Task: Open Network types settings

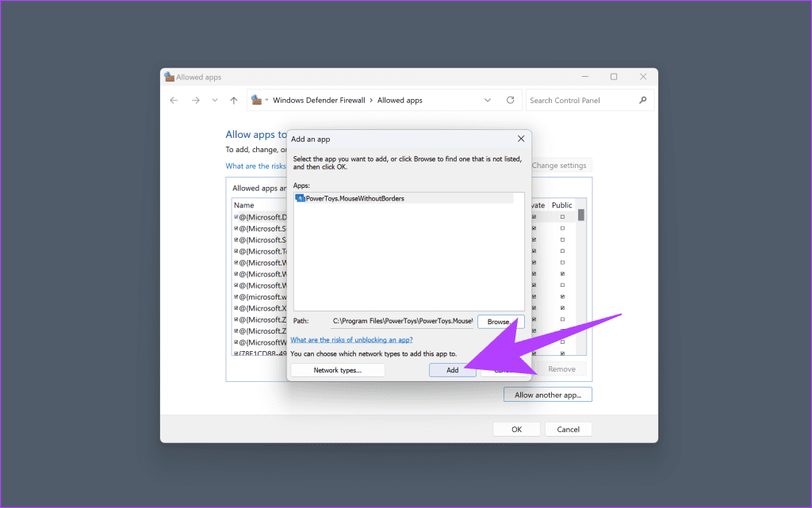Action: pyautogui.click(x=338, y=370)
